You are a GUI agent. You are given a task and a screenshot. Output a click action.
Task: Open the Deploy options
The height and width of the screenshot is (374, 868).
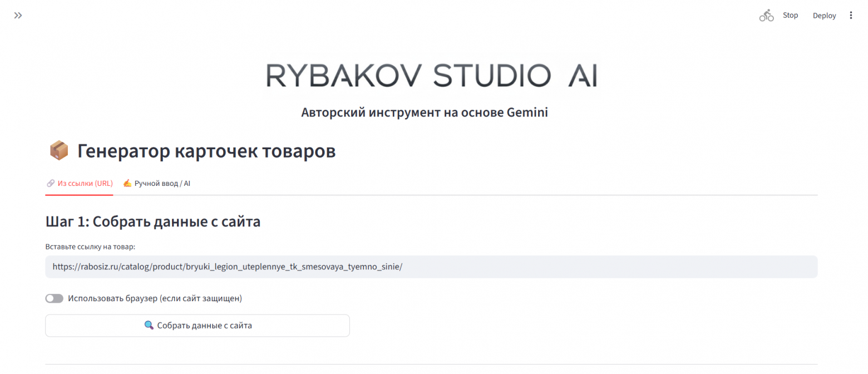(824, 15)
